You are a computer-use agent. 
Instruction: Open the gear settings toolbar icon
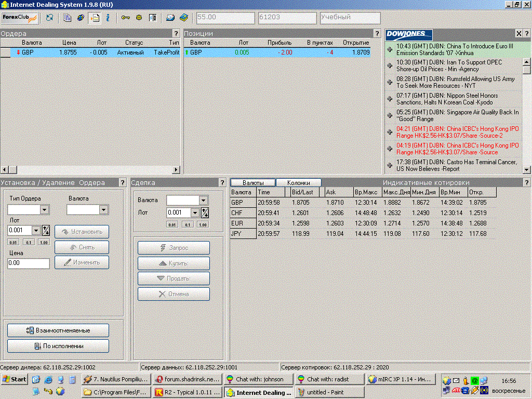coord(139,18)
